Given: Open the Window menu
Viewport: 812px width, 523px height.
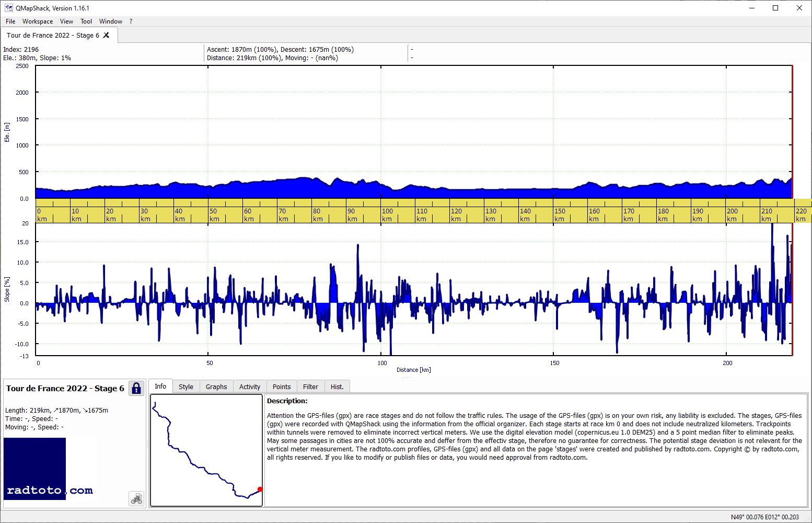Looking at the screenshot, I should [x=111, y=21].
